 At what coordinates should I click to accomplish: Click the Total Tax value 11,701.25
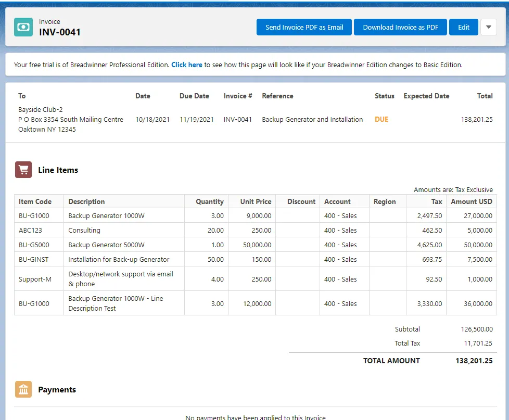click(x=478, y=343)
